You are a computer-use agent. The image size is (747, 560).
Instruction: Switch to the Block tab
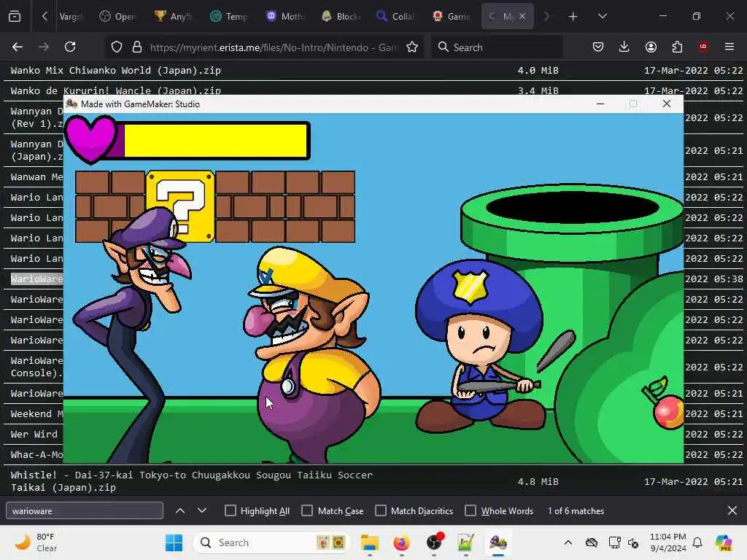pos(340,16)
